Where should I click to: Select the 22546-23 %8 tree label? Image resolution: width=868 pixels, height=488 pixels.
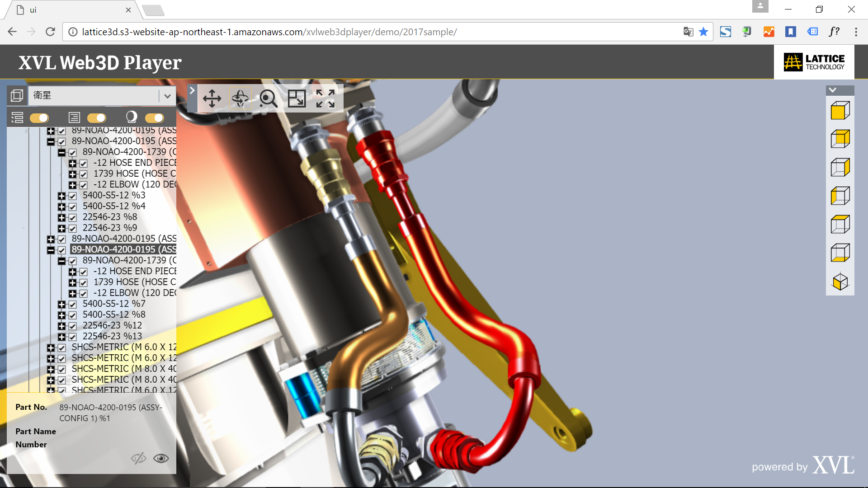click(x=110, y=217)
